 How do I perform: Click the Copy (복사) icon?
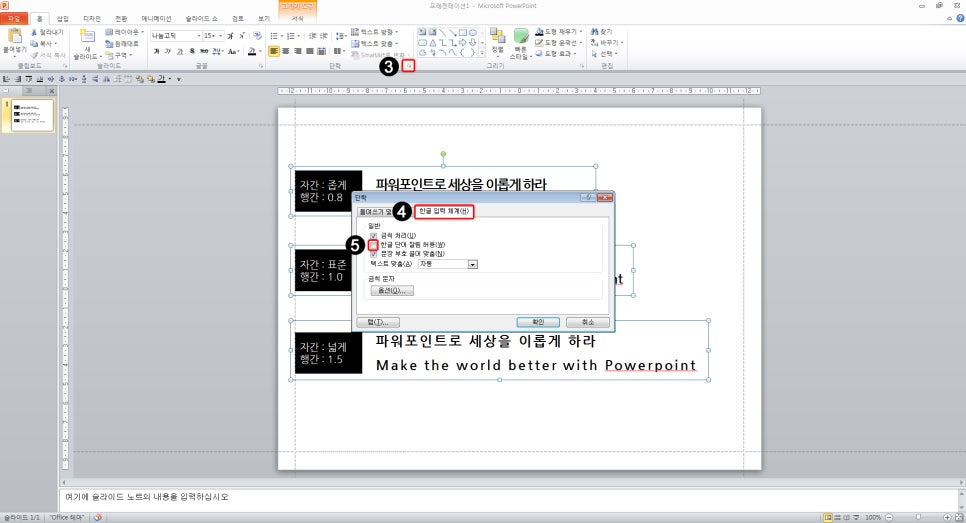34,44
